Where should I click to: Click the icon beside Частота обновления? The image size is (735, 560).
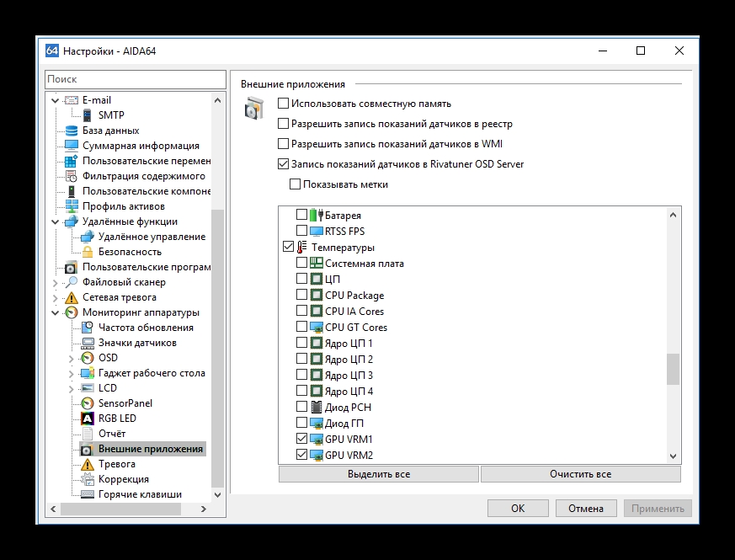[88, 328]
